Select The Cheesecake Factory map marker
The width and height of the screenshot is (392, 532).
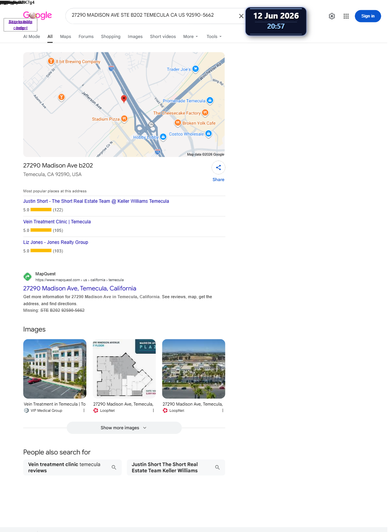tap(205, 113)
